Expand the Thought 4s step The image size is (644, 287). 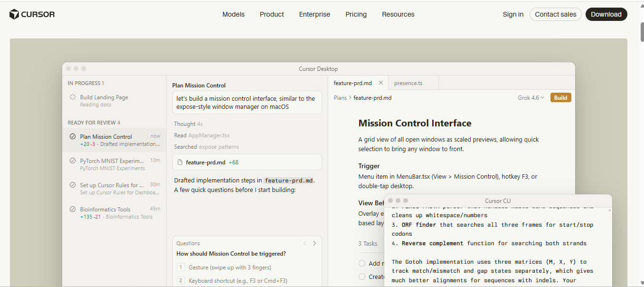[x=188, y=124]
